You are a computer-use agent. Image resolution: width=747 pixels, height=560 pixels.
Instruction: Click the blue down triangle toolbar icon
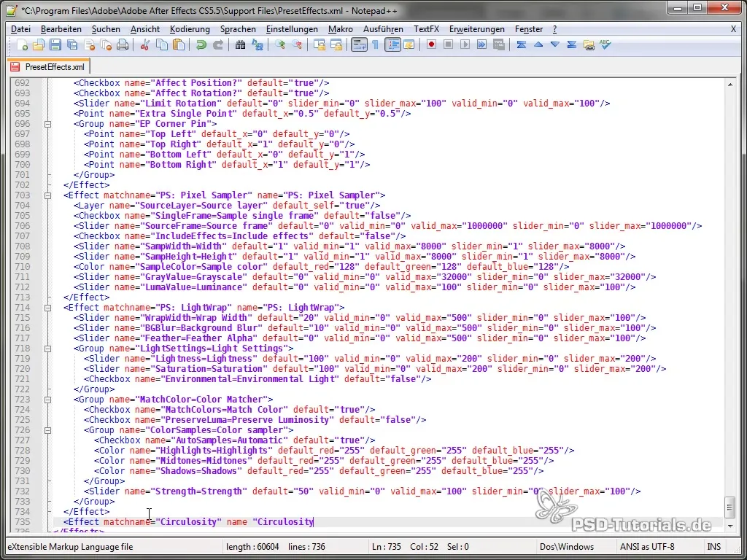[555, 45]
